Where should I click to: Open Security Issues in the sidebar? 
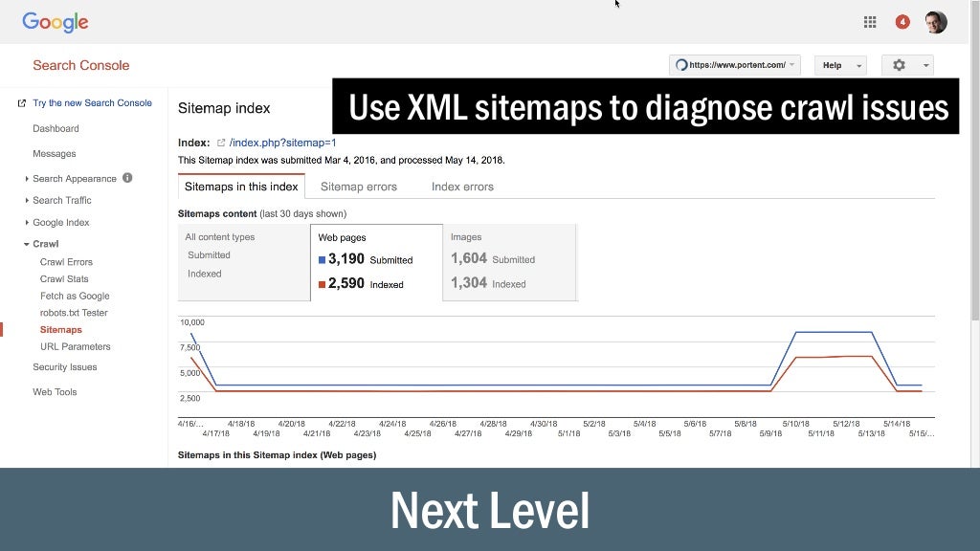click(x=65, y=367)
